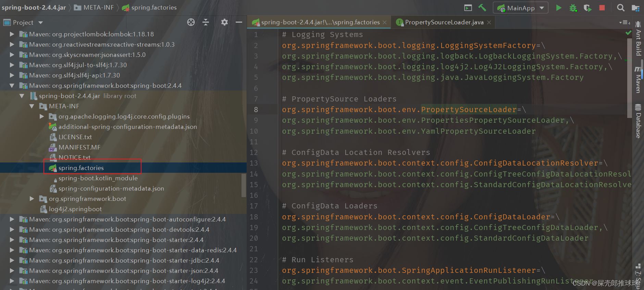
Task: Click YamlPropertySourceLoader on line 10
Action: coord(478,131)
